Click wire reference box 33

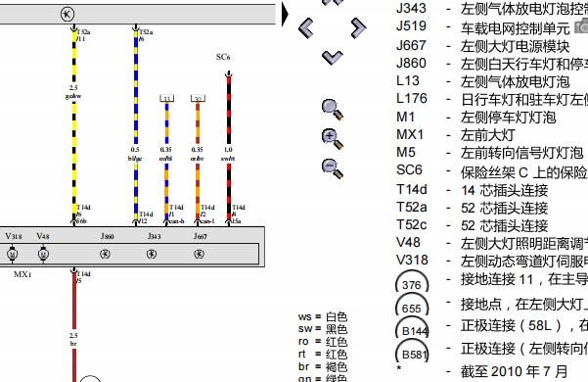coord(167,98)
